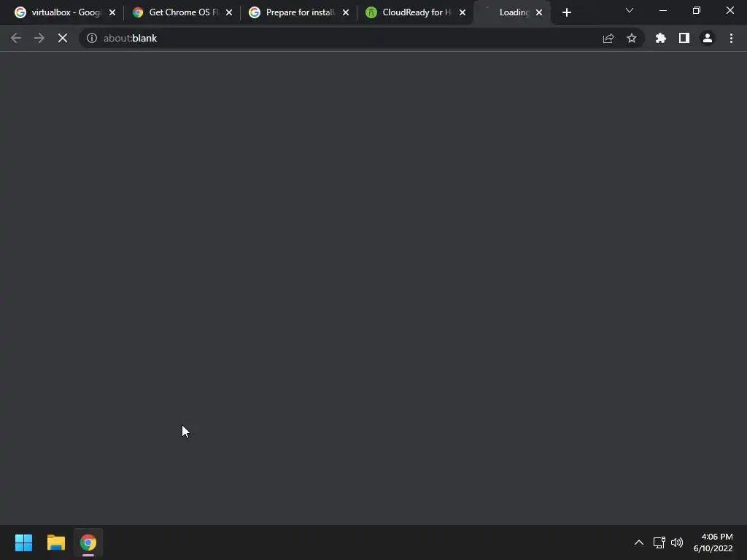Bookmark this tab with star icon

[x=632, y=38]
